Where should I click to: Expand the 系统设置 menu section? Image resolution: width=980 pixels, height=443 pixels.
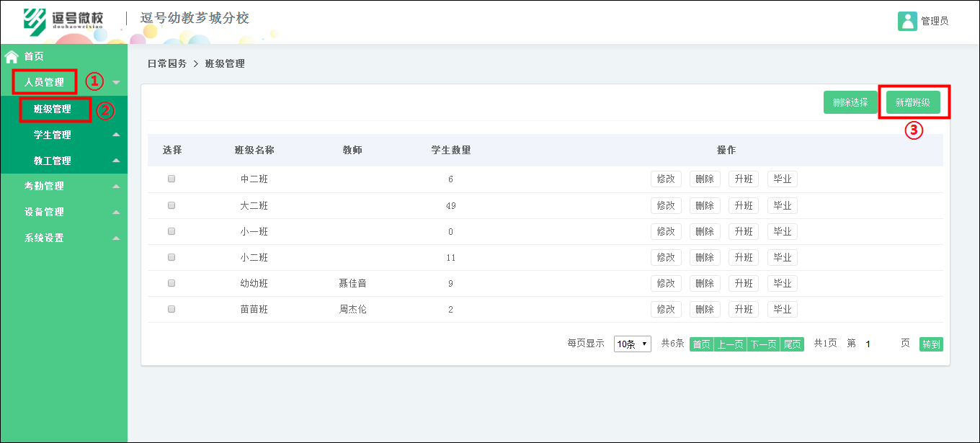43,237
